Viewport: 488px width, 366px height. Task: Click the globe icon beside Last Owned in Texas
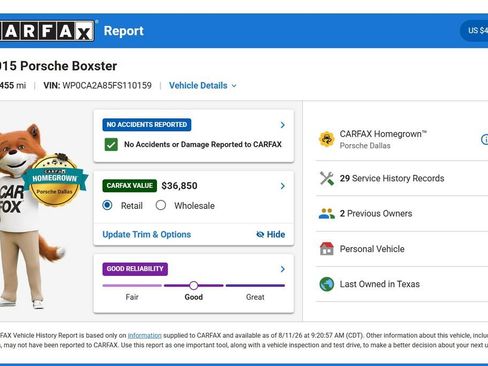327,284
